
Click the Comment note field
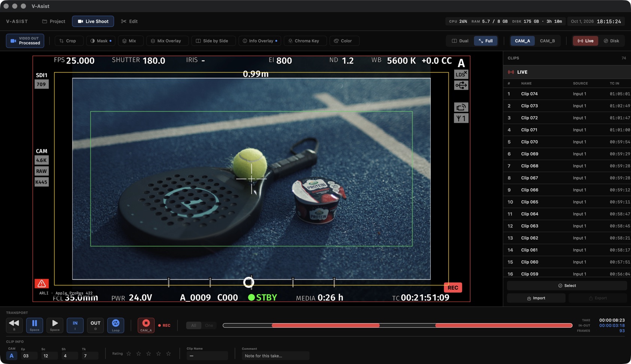tap(275, 356)
